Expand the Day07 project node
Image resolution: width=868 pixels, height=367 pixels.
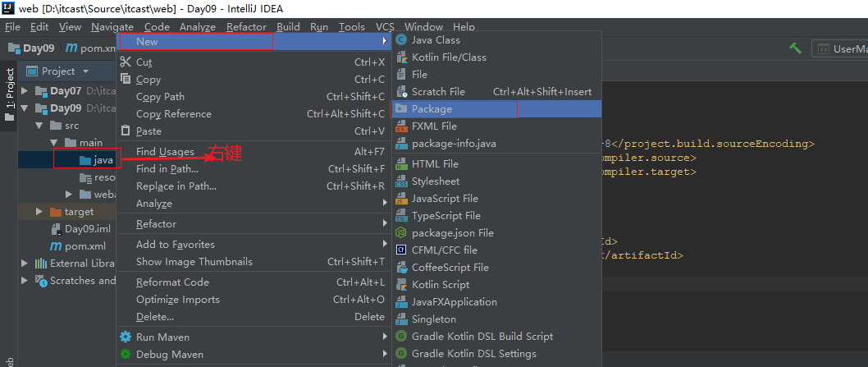(25, 91)
